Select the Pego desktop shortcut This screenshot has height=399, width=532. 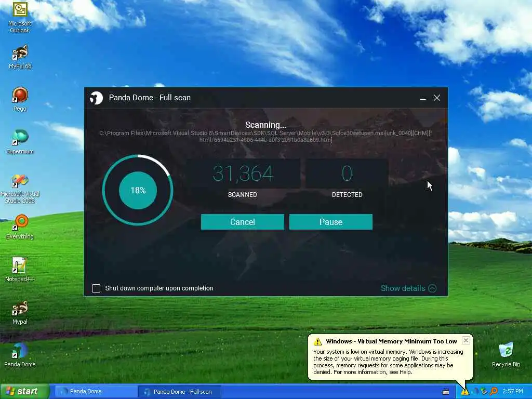[20, 99]
